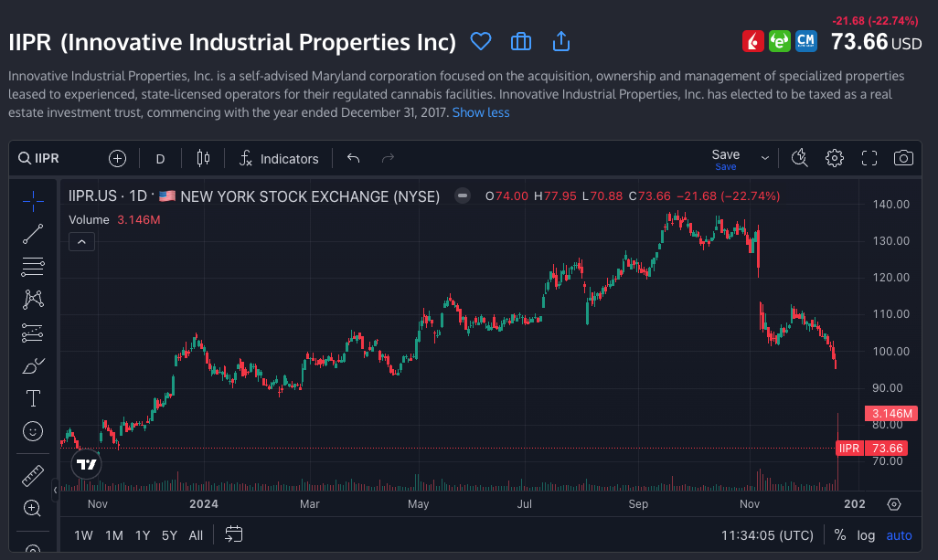Toggle percent scale mode
The height and width of the screenshot is (560, 938).
point(840,535)
